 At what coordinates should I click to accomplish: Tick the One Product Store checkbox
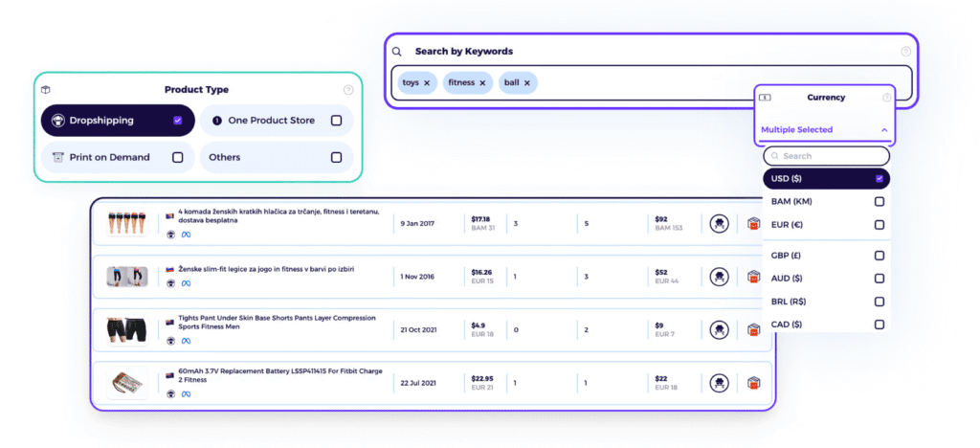pyautogui.click(x=336, y=121)
